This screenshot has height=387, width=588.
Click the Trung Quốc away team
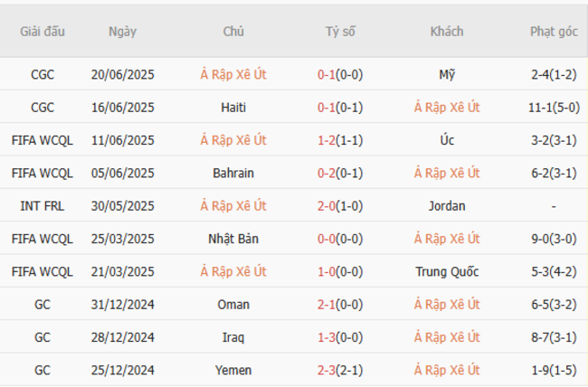pyautogui.click(x=447, y=271)
